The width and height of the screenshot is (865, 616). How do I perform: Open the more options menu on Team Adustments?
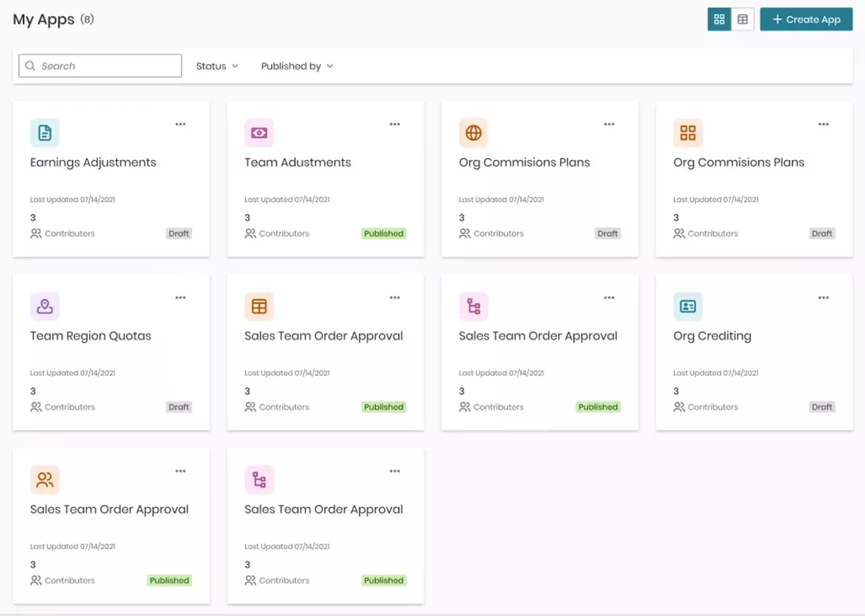[x=395, y=124]
